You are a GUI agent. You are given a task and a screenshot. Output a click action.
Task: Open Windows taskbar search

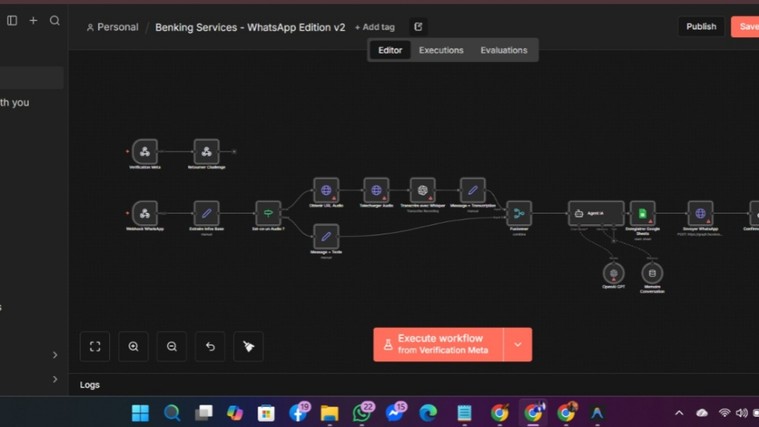[172, 413]
